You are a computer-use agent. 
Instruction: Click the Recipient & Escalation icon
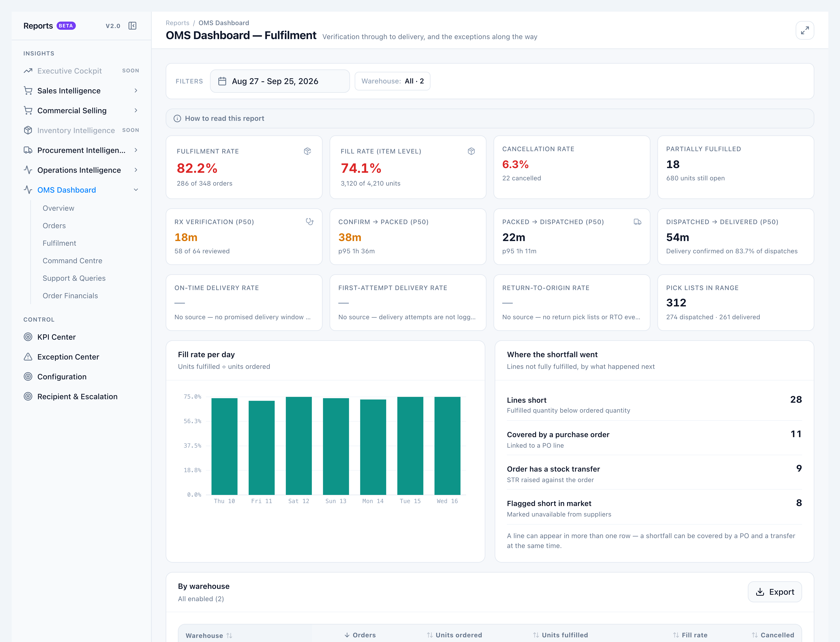click(x=28, y=396)
